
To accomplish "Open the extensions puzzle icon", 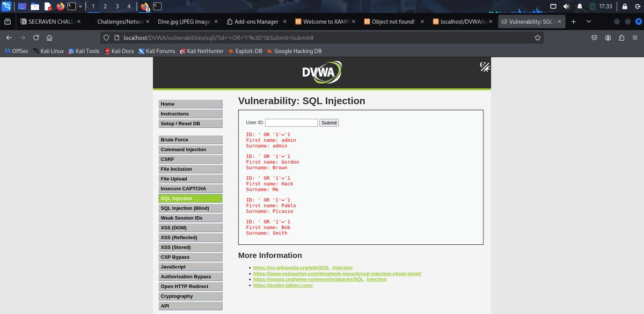I will [621, 38].
